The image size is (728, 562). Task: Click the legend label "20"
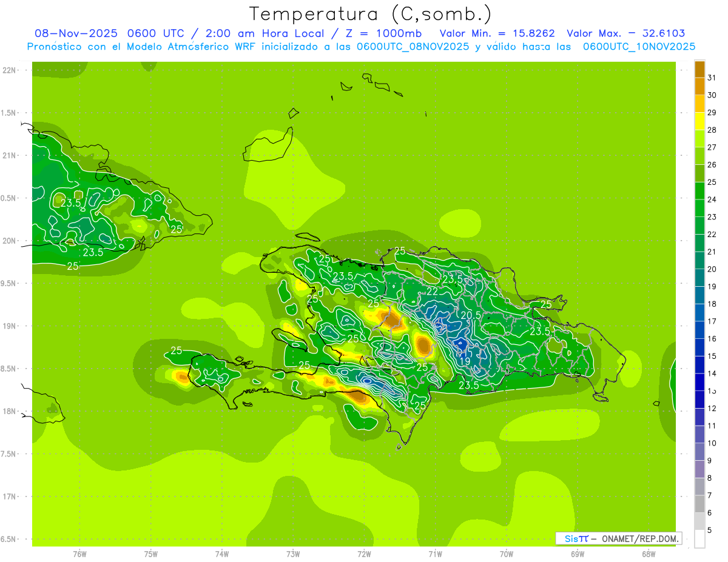tap(712, 269)
